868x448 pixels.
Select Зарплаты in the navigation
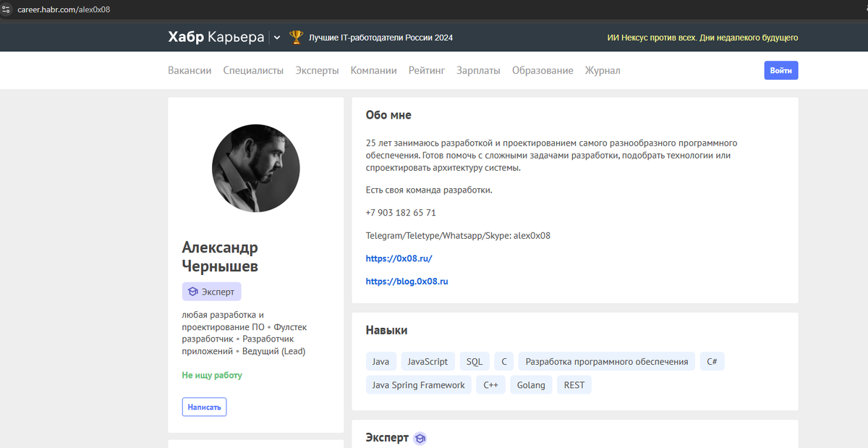click(478, 70)
